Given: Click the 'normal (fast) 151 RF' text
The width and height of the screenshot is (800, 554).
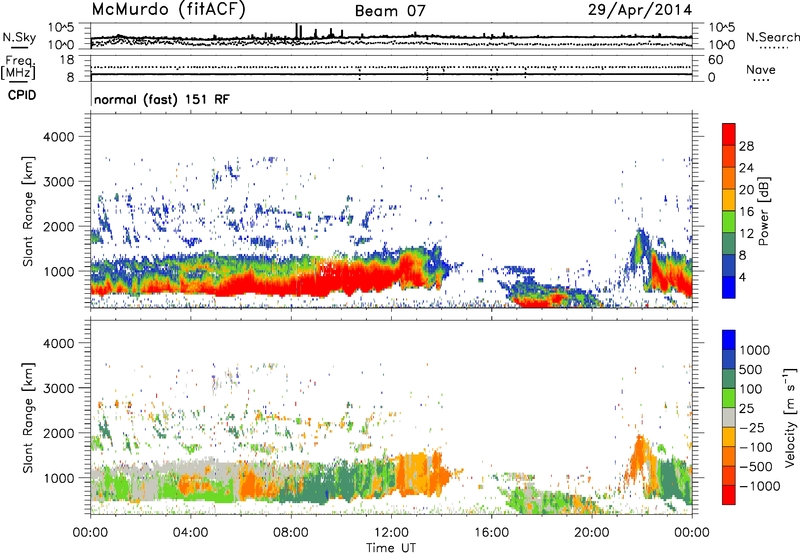Looking at the screenshot, I should (162, 99).
